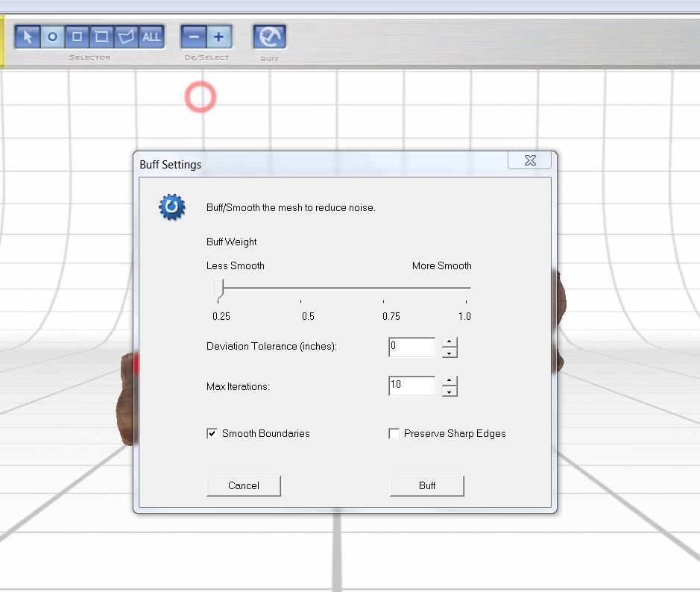This screenshot has height=592, width=700.
Task: Choose the square selector tool
Action: tap(78, 37)
